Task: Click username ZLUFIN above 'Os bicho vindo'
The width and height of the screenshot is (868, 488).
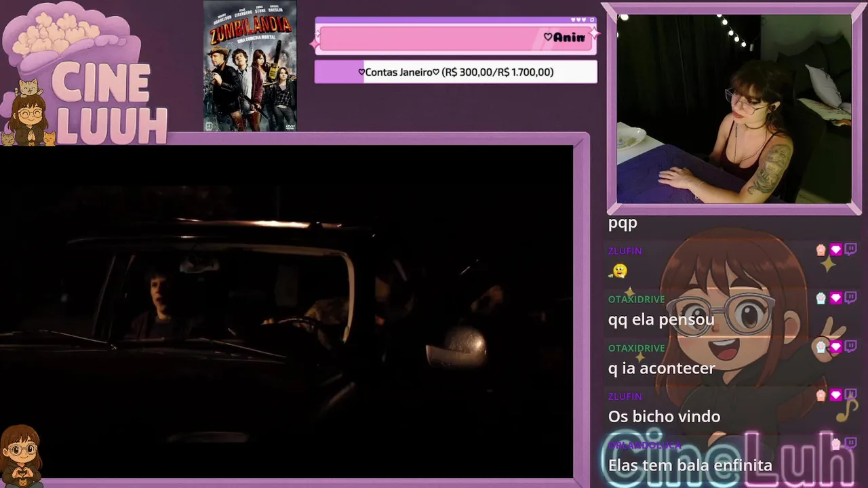Action: click(625, 396)
